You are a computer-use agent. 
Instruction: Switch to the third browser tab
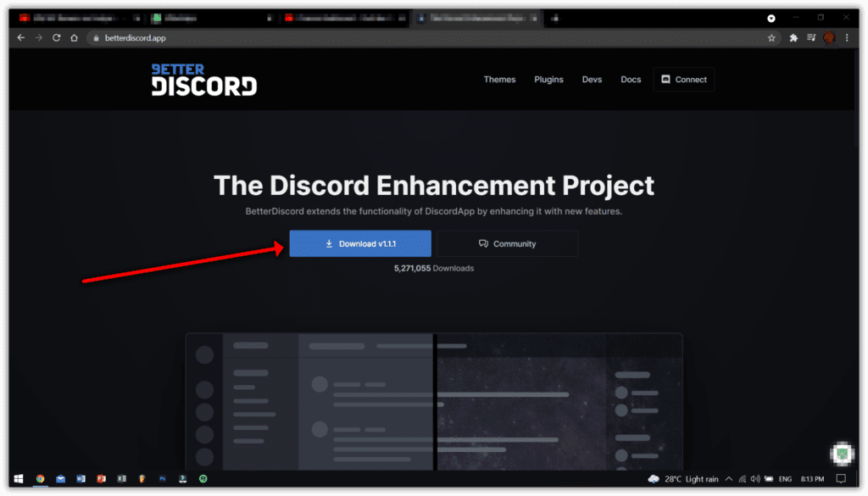click(x=346, y=19)
